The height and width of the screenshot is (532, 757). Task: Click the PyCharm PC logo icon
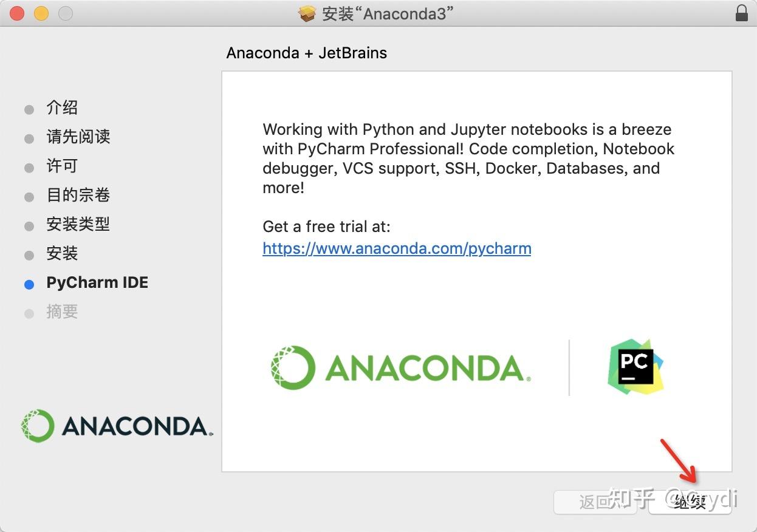pos(635,367)
